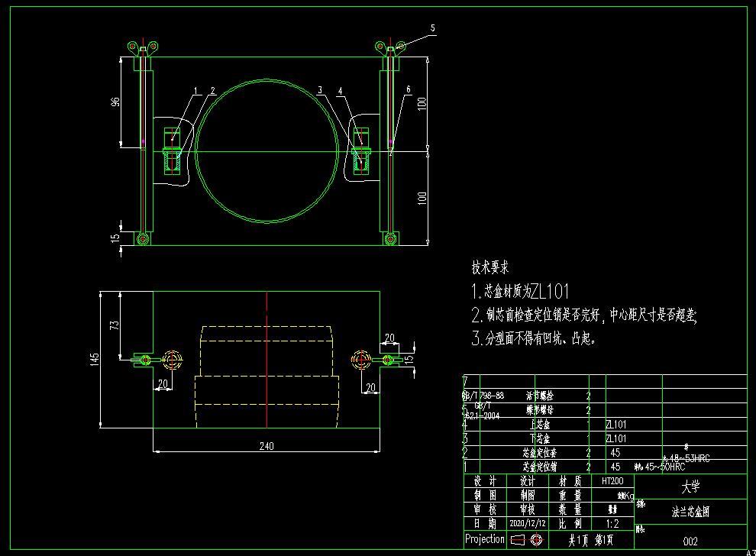Click the "上芯盒" part name cell
Screen dimensions: 756x556
[540, 425]
